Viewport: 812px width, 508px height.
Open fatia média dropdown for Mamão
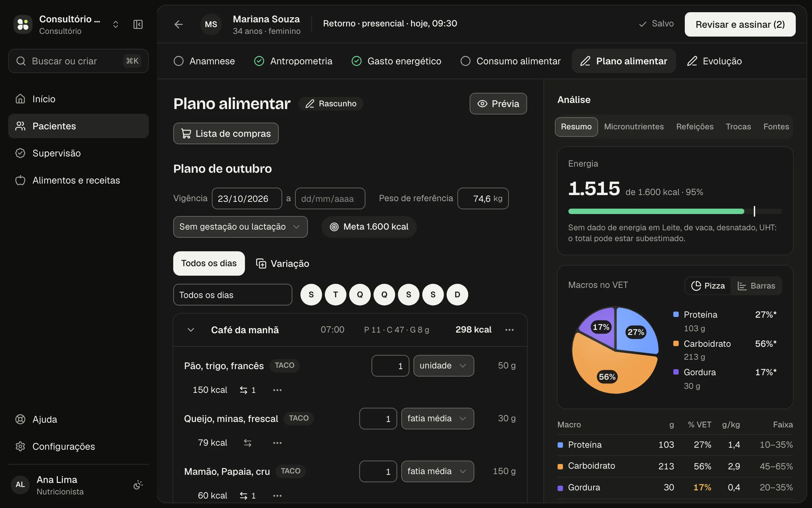coord(437,471)
